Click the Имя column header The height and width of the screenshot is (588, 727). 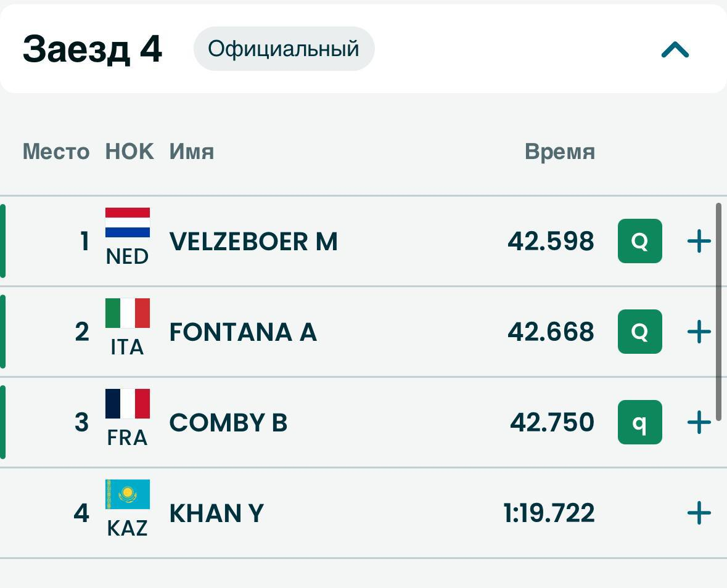(192, 152)
